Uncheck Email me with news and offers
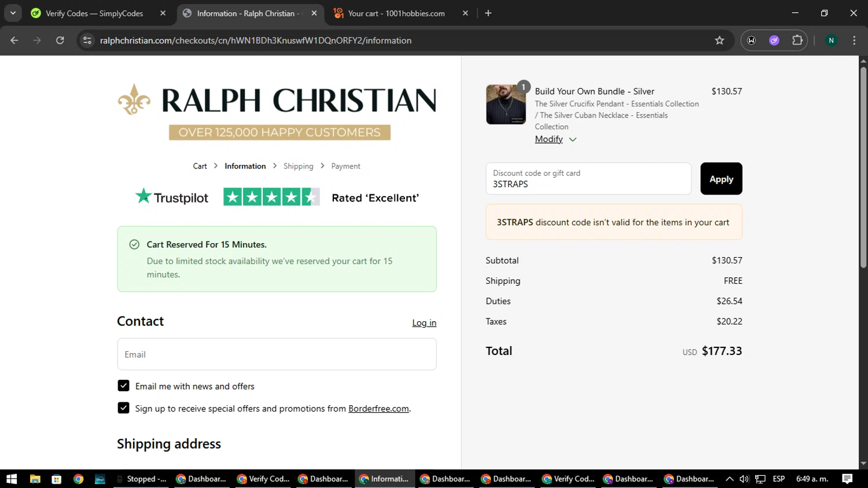The height and width of the screenshot is (488, 868). pyautogui.click(x=123, y=386)
